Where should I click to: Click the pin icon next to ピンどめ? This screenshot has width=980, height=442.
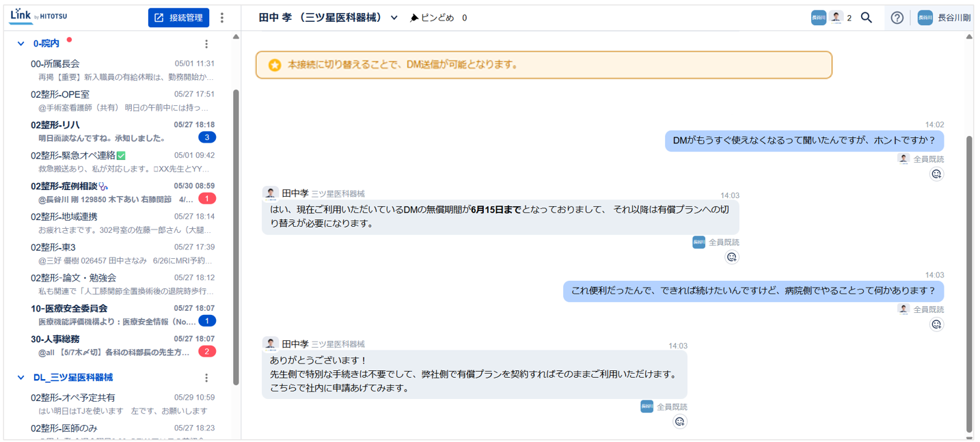414,18
